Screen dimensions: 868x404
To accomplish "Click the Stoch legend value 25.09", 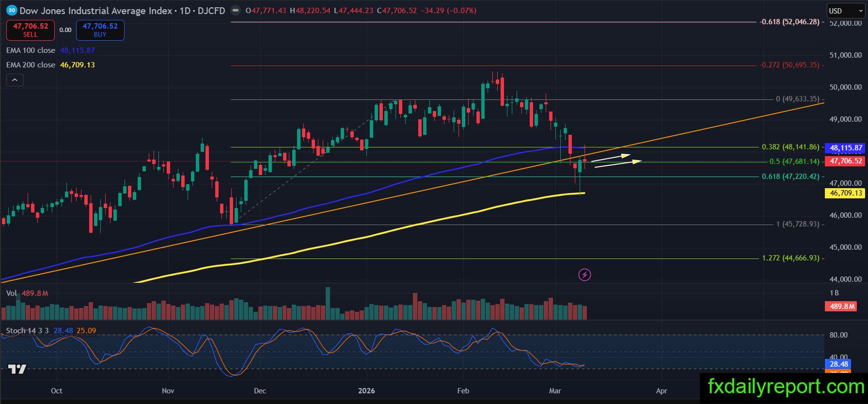I will point(86,331).
